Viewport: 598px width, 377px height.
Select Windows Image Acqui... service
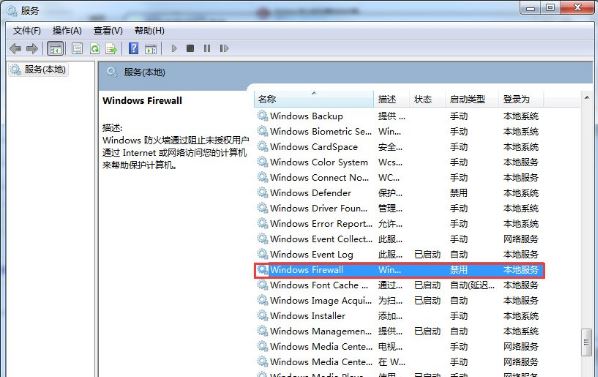pos(399,300)
